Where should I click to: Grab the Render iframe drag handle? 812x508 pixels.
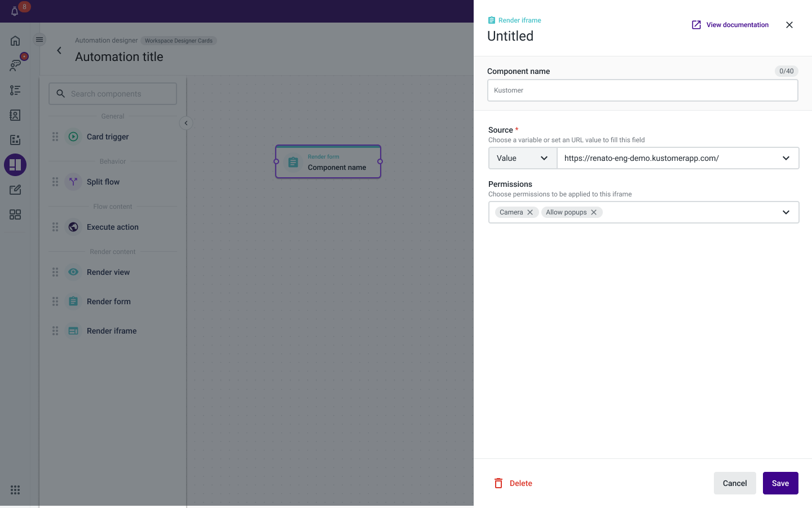point(55,331)
